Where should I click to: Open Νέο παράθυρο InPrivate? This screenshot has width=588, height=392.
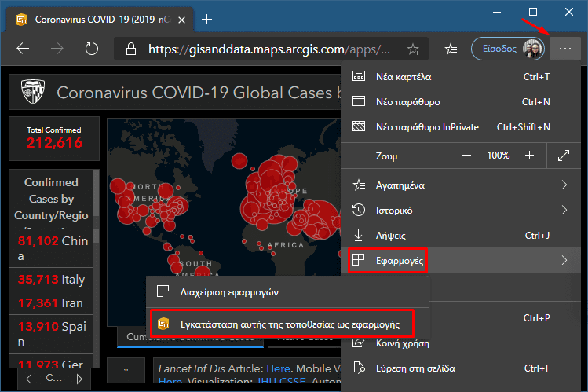point(461,127)
